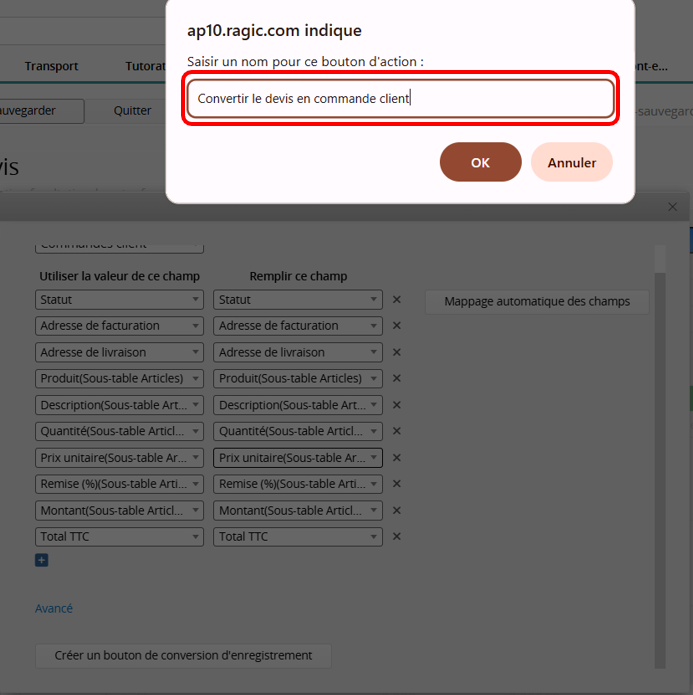Delete the Produit sous-table mapping row
The height and width of the screenshot is (695, 693).
[396, 378]
